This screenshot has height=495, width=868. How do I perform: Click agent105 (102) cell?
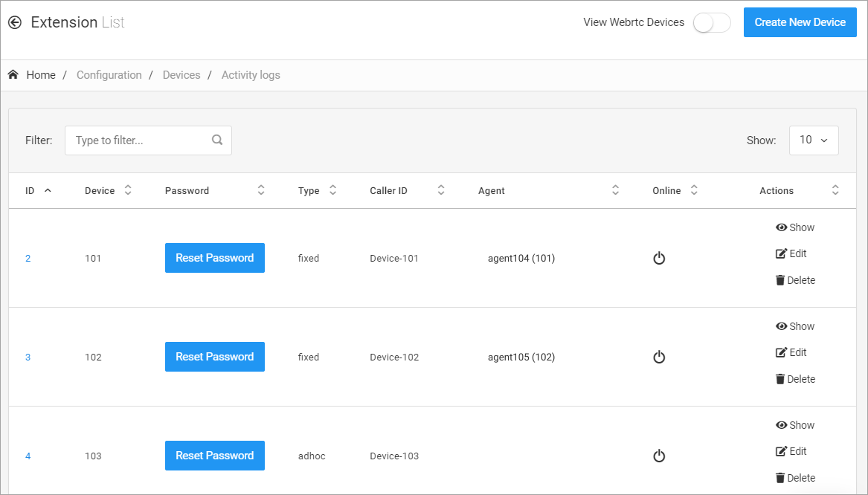click(x=521, y=357)
